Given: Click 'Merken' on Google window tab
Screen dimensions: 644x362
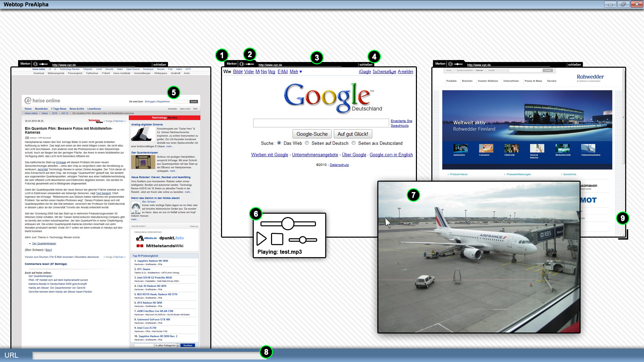Looking at the screenshot, I should click(231, 64).
